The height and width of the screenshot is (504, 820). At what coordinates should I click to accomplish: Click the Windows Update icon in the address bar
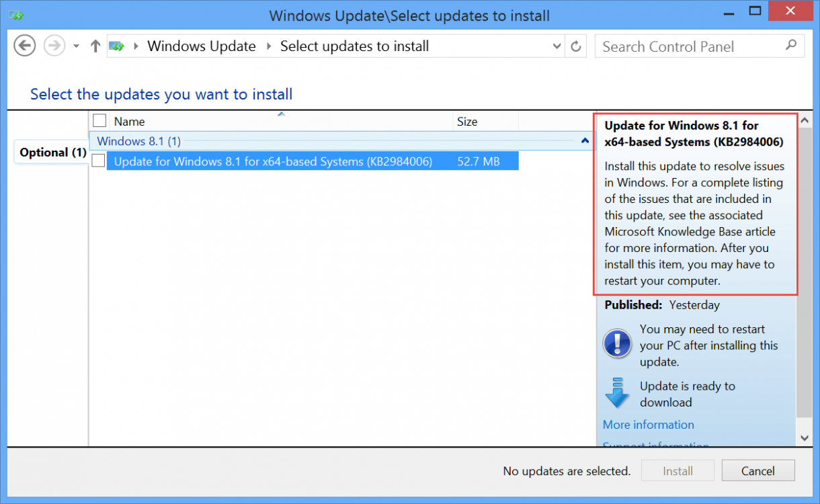tap(118, 46)
